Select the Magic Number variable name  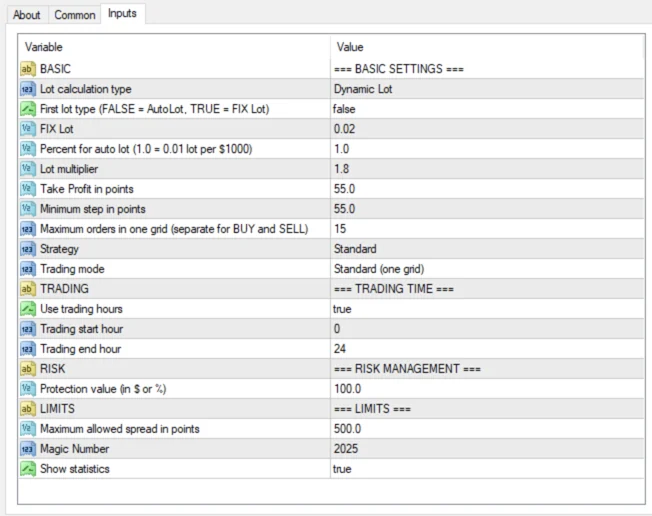(74, 449)
